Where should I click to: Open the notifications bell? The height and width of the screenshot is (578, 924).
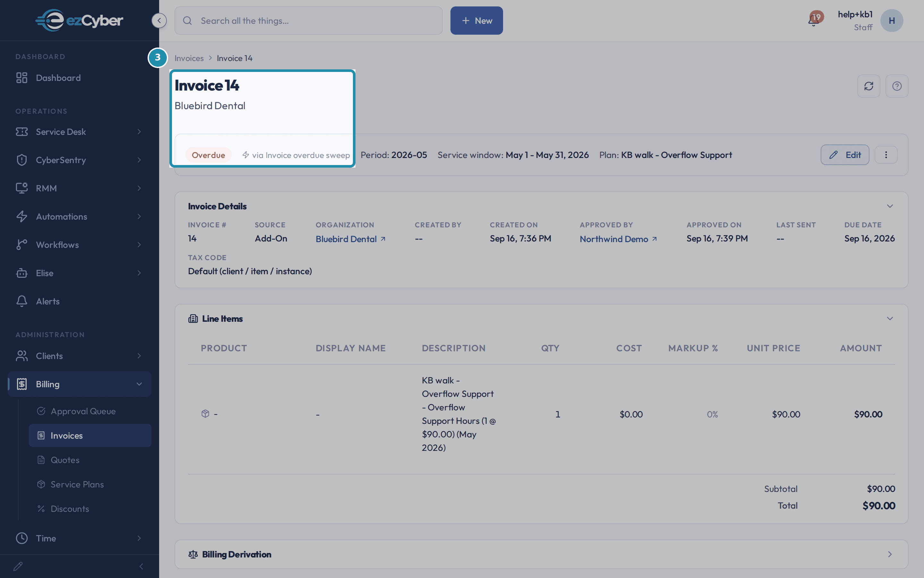(x=813, y=21)
